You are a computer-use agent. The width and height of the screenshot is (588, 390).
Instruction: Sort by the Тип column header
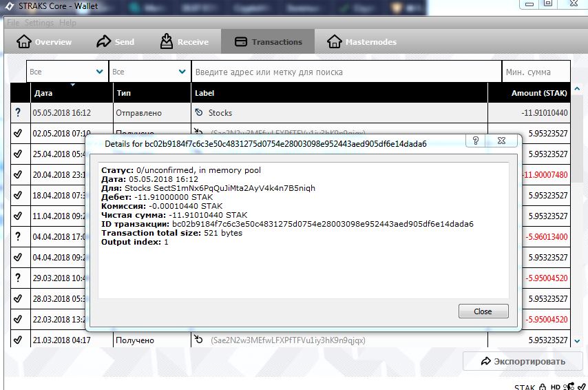[x=152, y=93]
